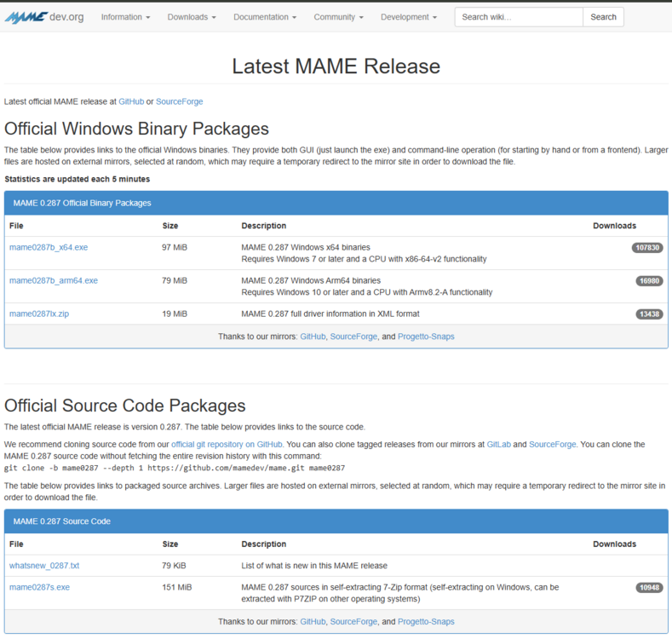Open the Development dropdown menu
Screen dimensions: 672x639
409,17
